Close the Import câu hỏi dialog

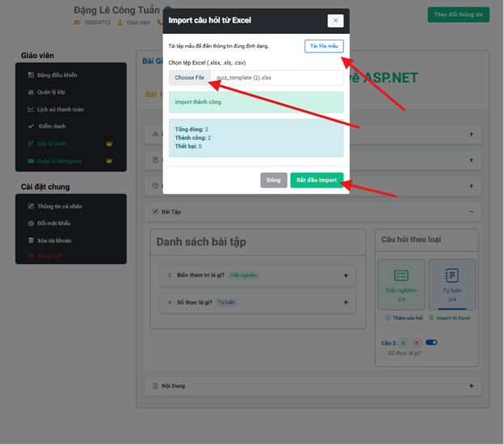[x=335, y=20]
